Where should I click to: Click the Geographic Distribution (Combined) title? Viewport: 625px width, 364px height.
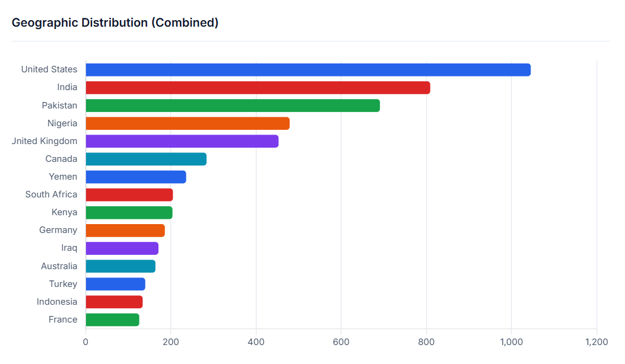115,23
